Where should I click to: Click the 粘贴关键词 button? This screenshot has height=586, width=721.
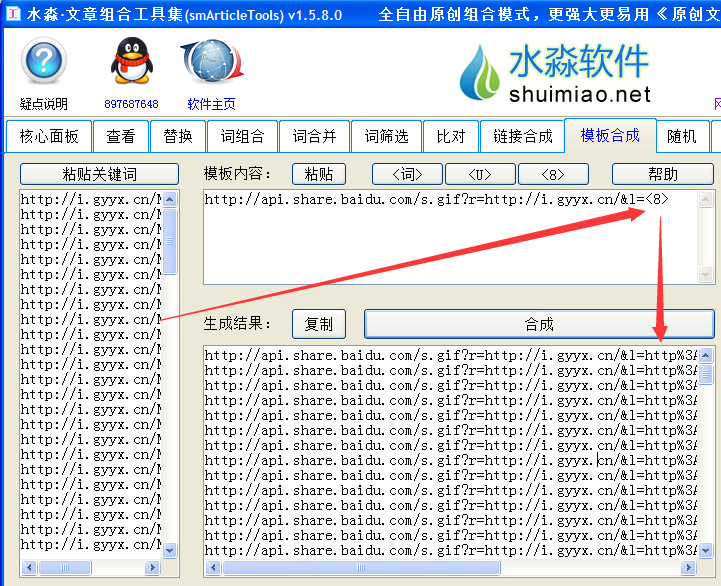(99, 174)
